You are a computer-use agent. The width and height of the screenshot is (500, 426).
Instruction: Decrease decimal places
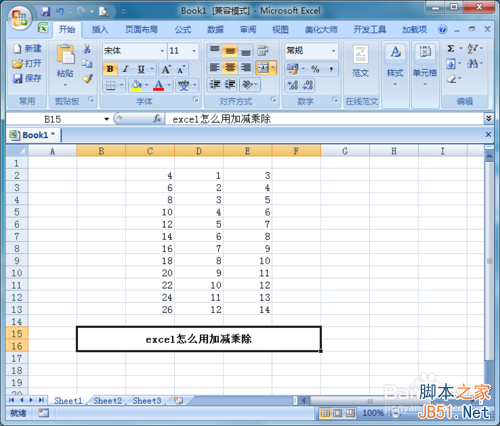tap(308, 85)
